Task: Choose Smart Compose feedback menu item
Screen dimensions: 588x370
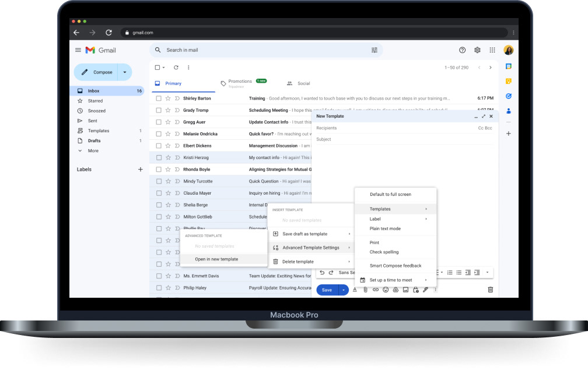Action: (395, 266)
